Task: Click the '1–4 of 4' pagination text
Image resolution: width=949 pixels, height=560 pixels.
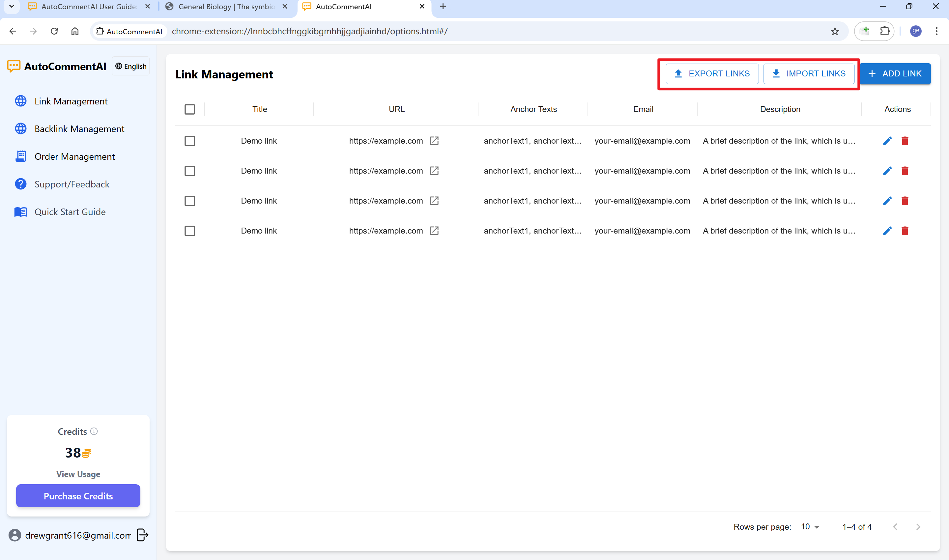Action: pos(857,527)
